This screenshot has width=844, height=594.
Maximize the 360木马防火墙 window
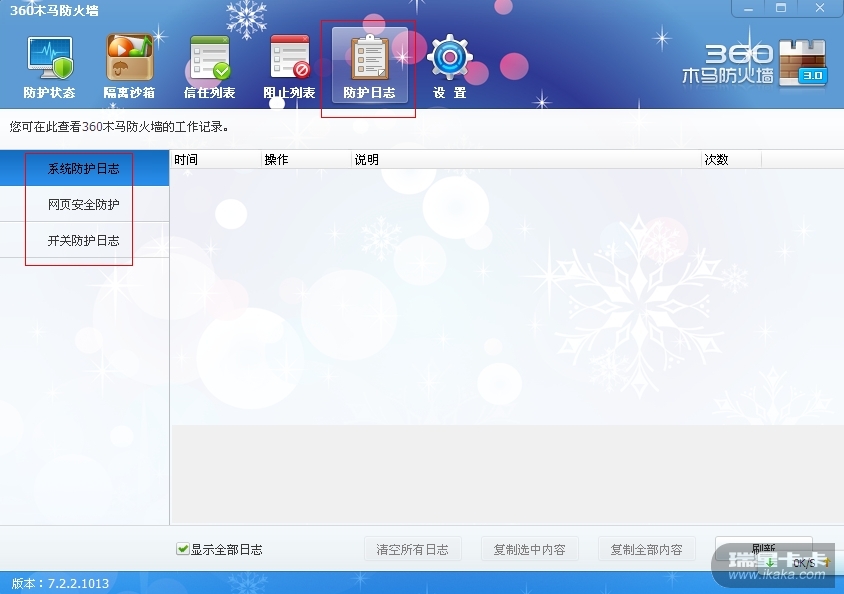click(781, 8)
